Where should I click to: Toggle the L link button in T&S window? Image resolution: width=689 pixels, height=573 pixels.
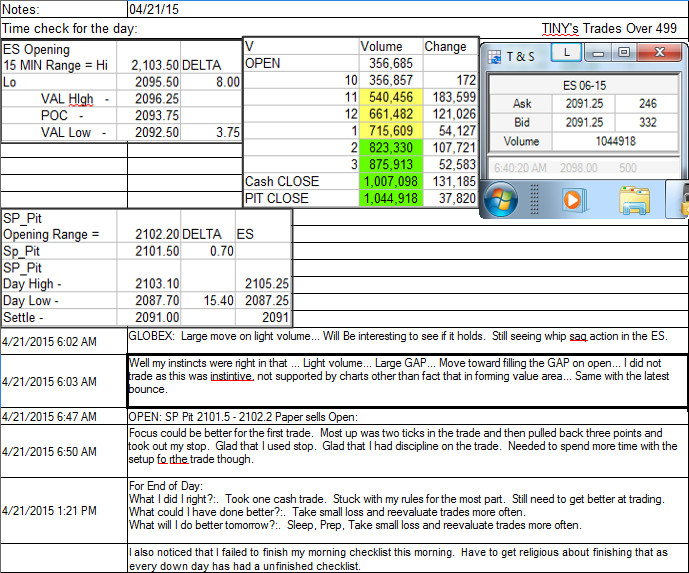tap(566, 53)
